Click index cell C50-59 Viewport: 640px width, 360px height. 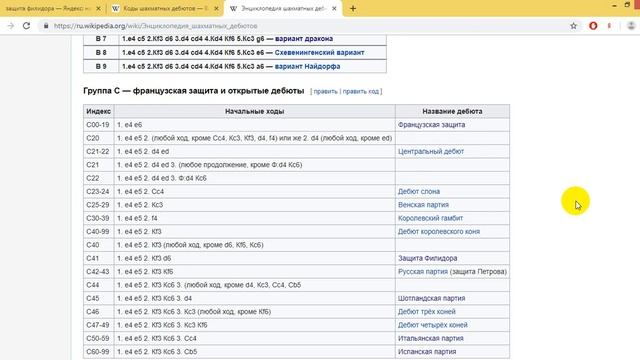click(98, 338)
